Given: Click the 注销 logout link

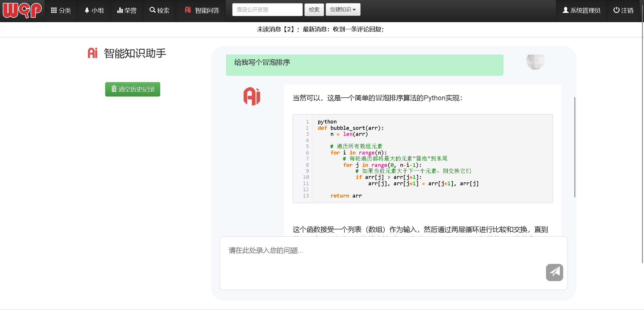Looking at the screenshot, I should click(x=623, y=11).
